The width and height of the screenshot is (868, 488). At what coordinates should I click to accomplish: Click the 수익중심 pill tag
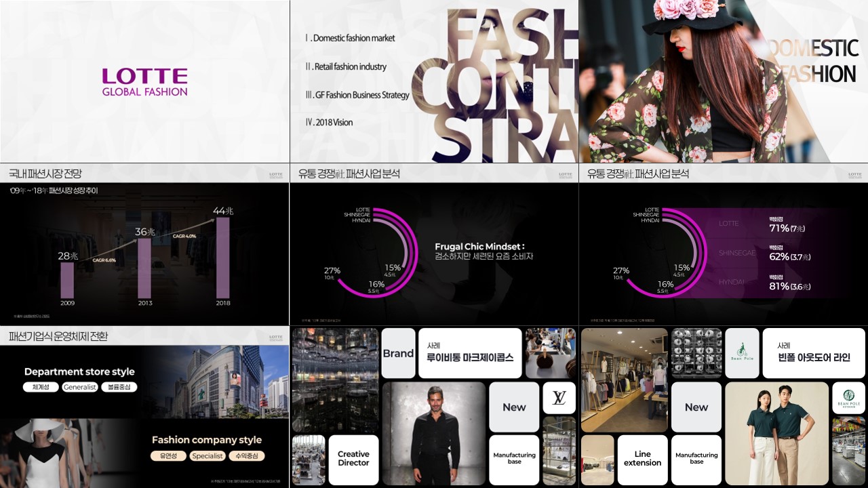tap(246, 456)
